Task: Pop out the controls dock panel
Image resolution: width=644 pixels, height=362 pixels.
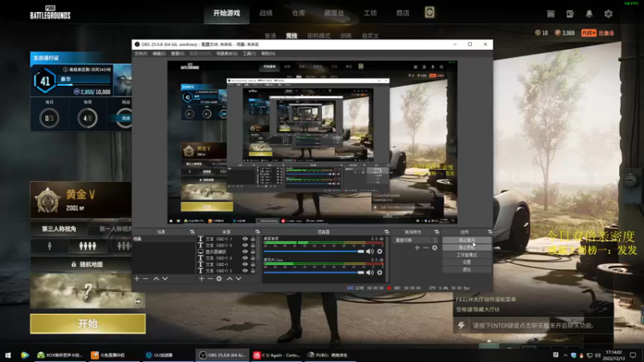Action: coord(489,232)
